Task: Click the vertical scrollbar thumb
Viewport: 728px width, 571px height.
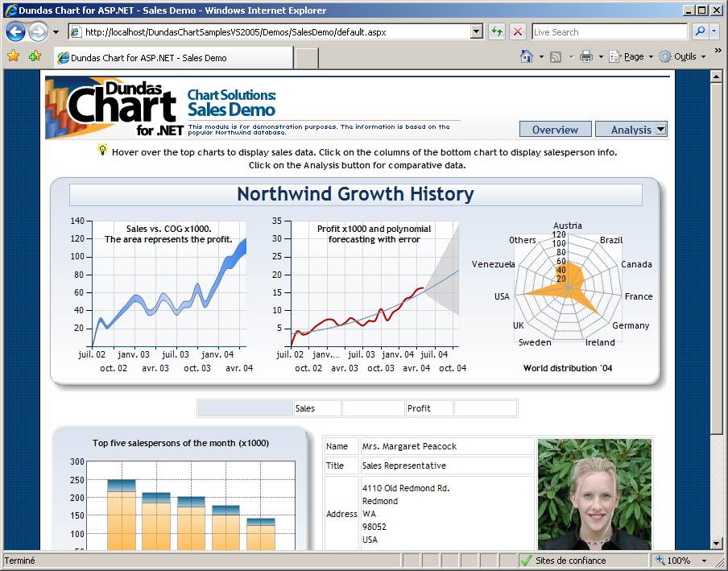Action: (716, 259)
